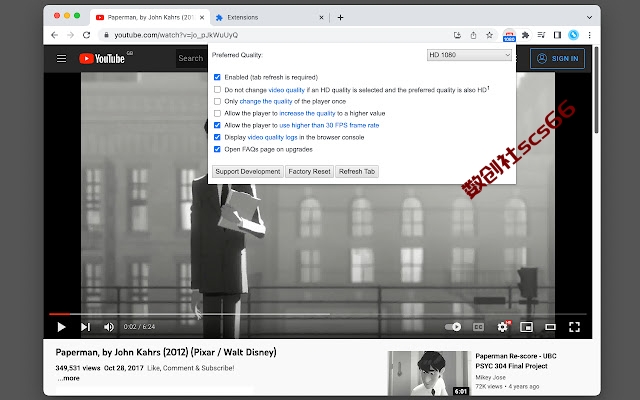The width and height of the screenshot is (640, 400).
Task: Open the Paperman Re-score video thumbnail
Action: coord(429,373)
